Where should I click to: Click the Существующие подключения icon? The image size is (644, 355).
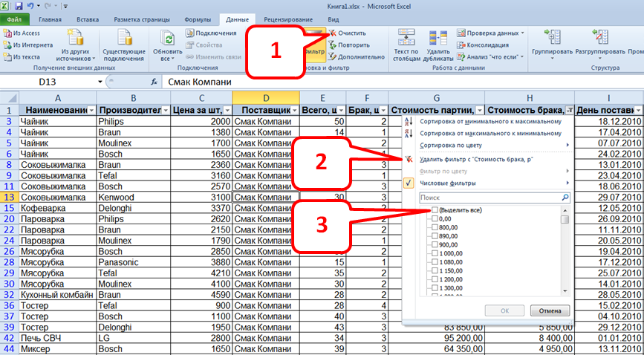tap(123, 40)
